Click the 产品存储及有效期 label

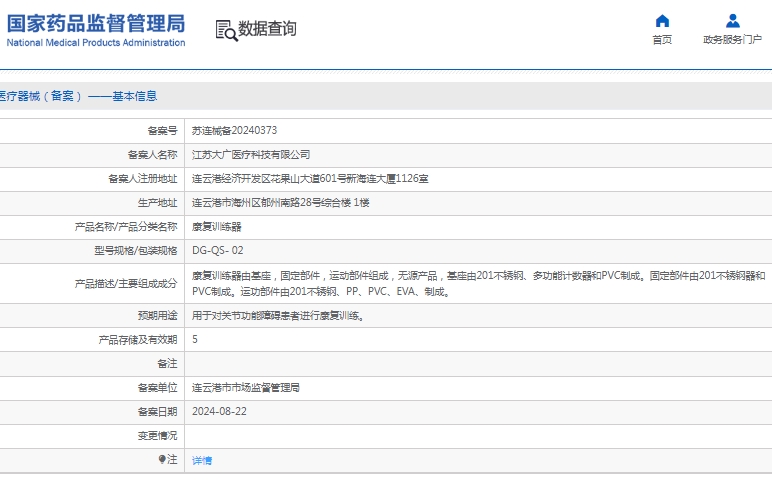(138, 340)
